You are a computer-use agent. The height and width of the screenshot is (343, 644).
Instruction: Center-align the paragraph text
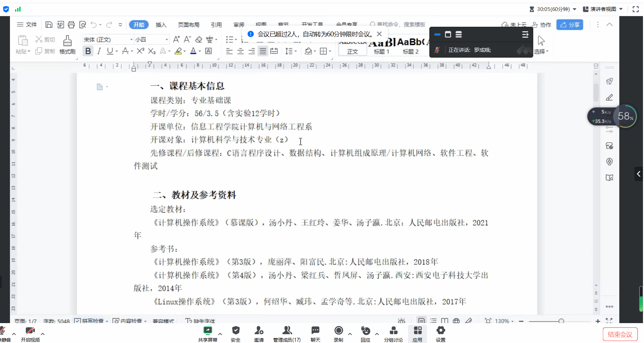(240, 51)
